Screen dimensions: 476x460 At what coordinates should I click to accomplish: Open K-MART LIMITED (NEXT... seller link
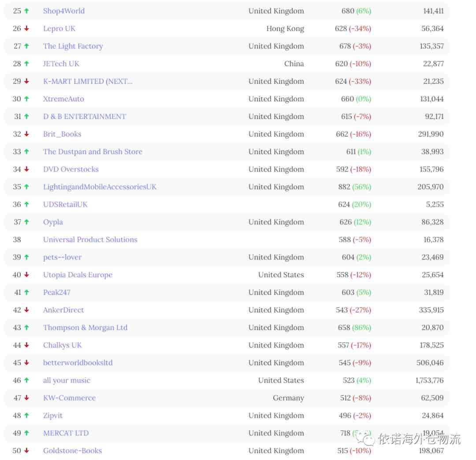[88, 82]
